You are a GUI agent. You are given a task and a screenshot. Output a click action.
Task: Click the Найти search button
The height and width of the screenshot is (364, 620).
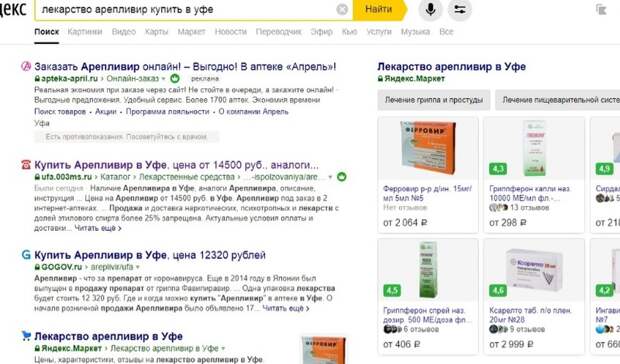pos(379,9)
